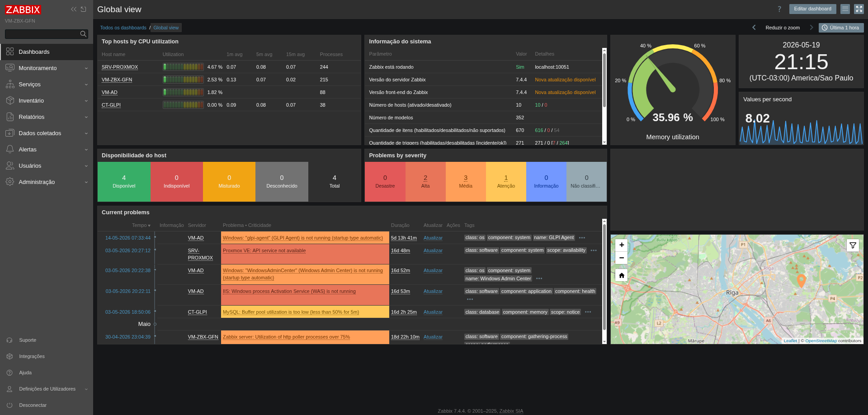Screen dimensions: 868x415
Task: Open the Global view breadcrumb tab
Action: tap(166, 28)
